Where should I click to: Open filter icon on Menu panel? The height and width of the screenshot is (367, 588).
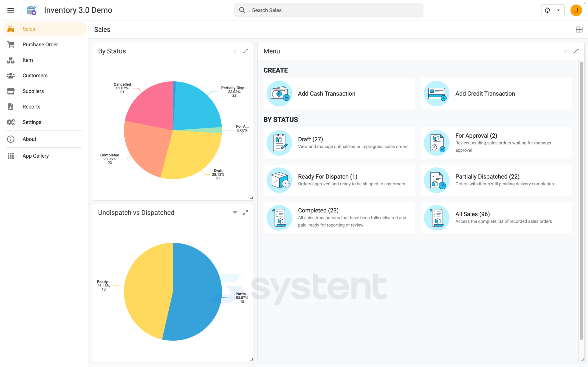tap(566, 51)
